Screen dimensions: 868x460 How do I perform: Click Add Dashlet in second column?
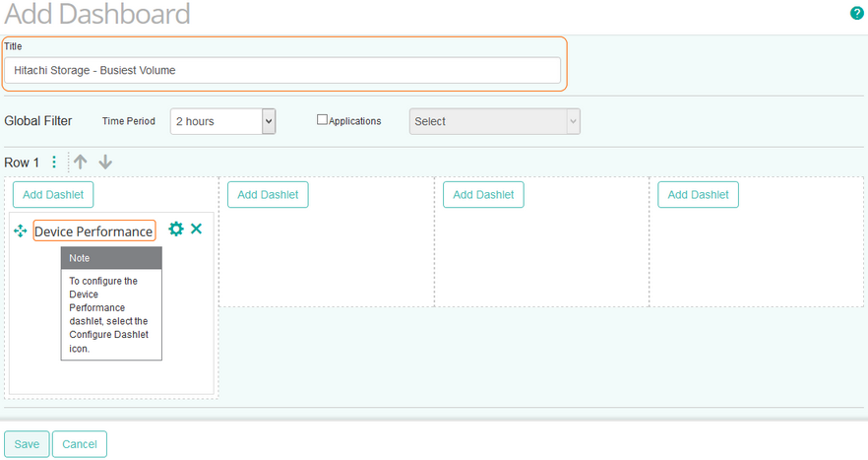click(268, 195)
